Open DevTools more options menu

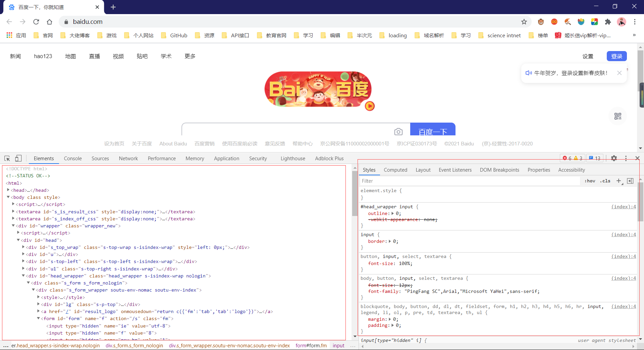626,158
